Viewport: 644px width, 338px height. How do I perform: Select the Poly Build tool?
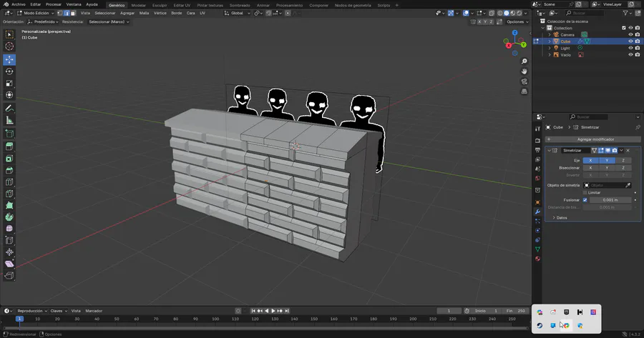(9, 205)
